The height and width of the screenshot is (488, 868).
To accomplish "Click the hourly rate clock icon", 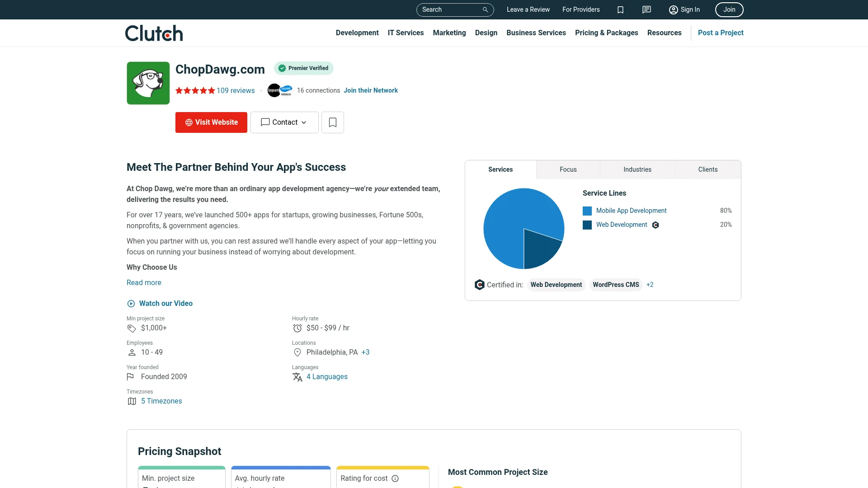I will click(x=297, y=328).
